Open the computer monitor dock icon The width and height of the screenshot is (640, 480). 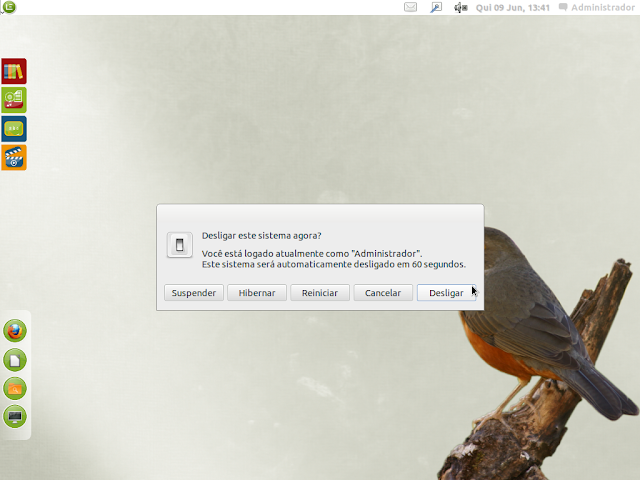click(15, 417)
